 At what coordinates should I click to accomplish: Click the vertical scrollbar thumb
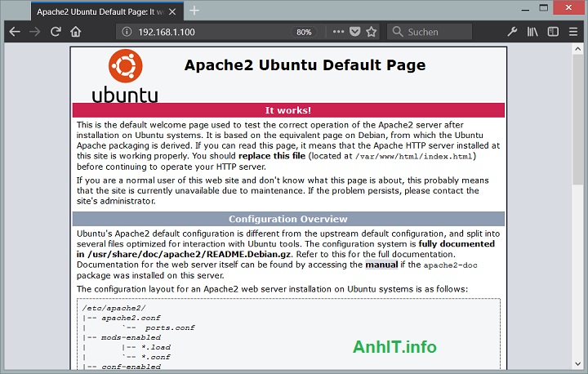[577, 119]
